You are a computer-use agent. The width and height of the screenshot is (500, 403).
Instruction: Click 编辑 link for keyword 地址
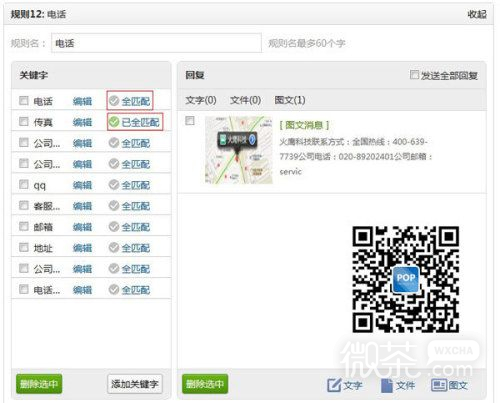(82, 248)
